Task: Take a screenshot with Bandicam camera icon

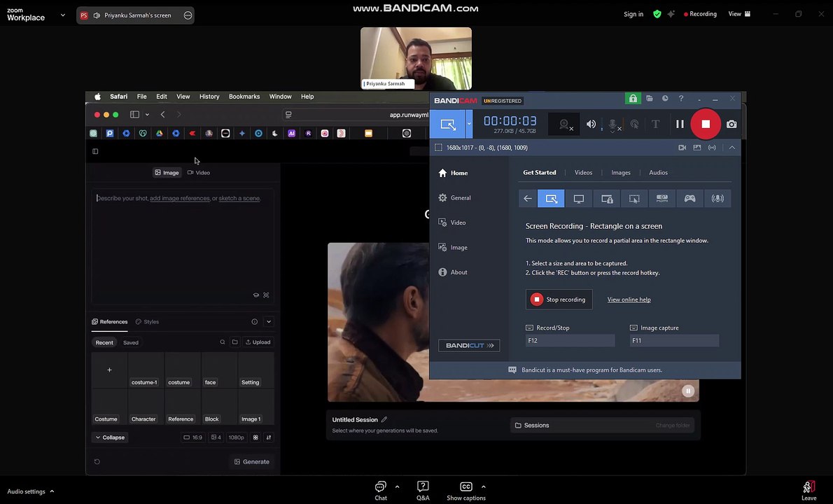Action: point(731,124)
